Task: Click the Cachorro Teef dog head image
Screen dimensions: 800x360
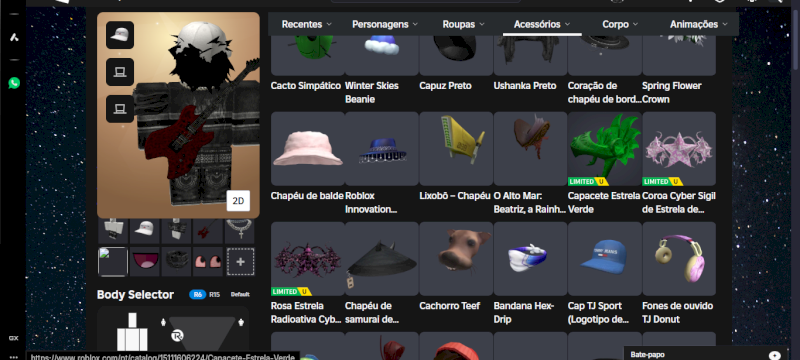Action: 456,259
